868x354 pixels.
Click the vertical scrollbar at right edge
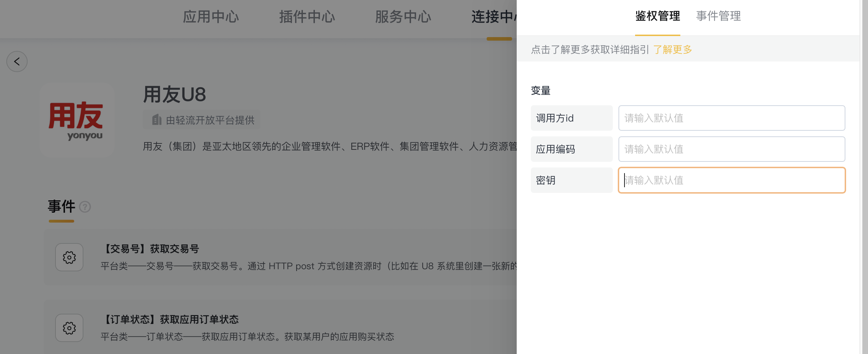click(865, 177)
